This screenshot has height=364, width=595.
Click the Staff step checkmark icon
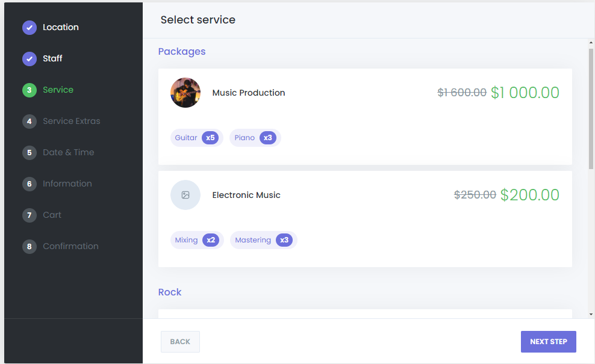pos(29,58)
